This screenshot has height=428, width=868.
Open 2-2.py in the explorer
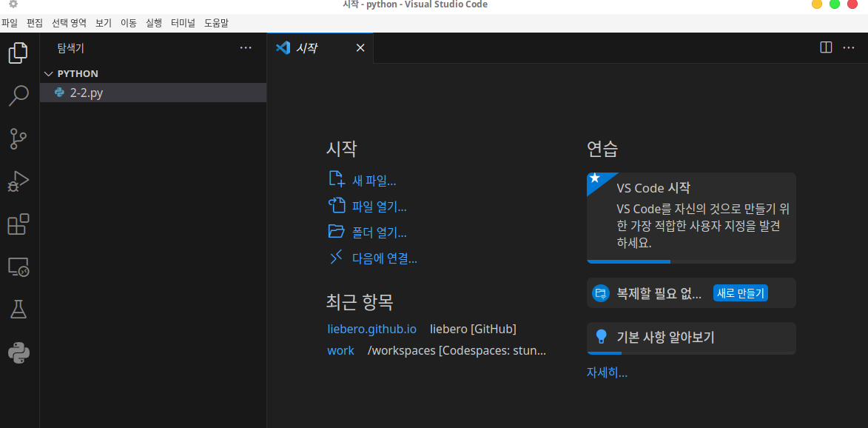point(153,93)
